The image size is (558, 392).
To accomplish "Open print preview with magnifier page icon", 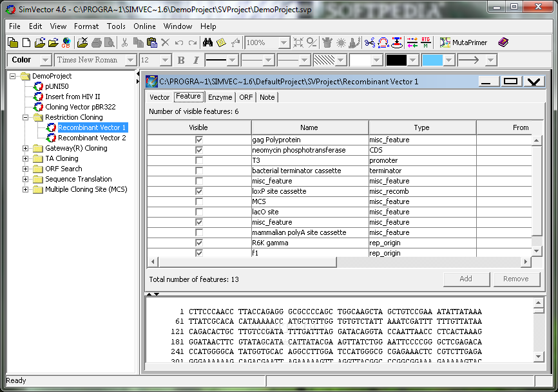I will click(x=110, y=42).
